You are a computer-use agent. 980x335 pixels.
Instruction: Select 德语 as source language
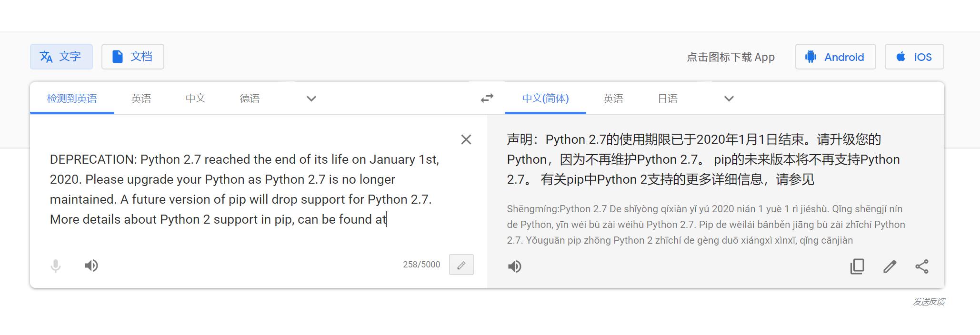pyautogui.click(x=250, y=99)
